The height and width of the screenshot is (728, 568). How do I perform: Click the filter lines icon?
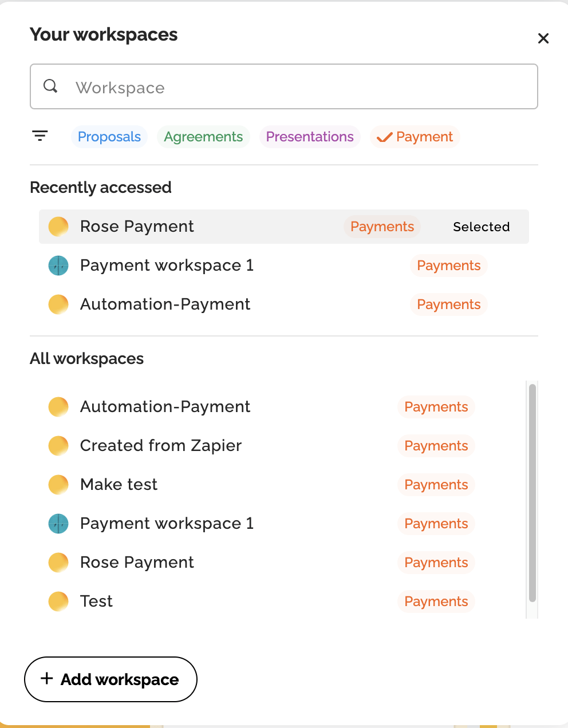pos(40,136)
